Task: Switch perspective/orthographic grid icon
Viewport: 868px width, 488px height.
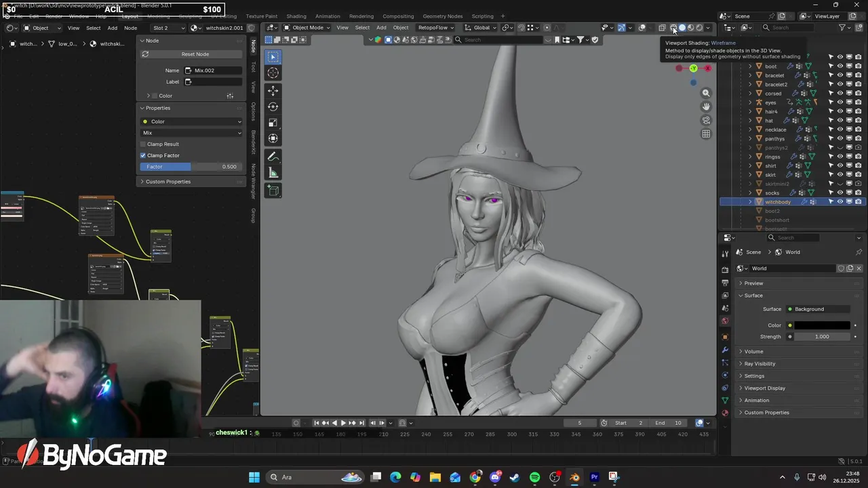Action: [706, 134]
